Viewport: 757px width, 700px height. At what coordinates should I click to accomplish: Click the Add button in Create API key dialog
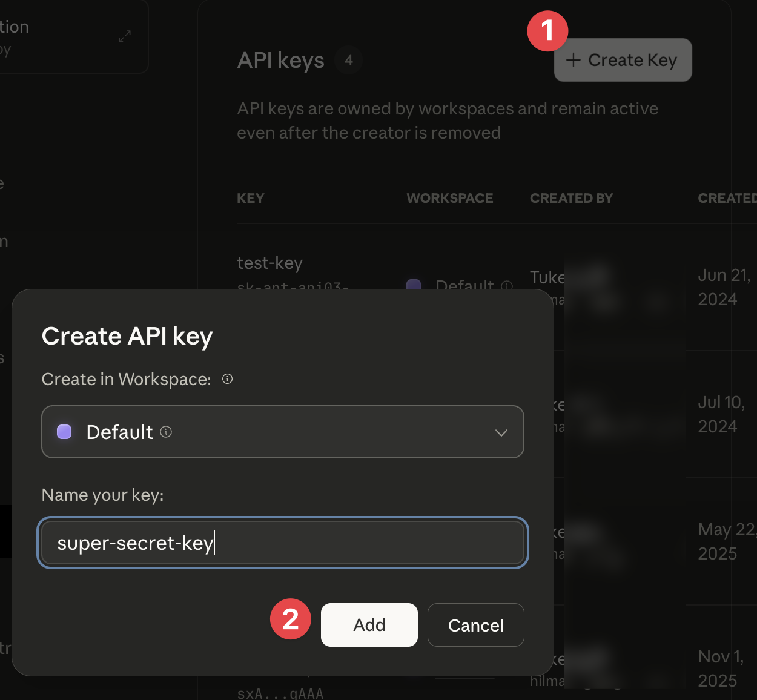[369, 625]
